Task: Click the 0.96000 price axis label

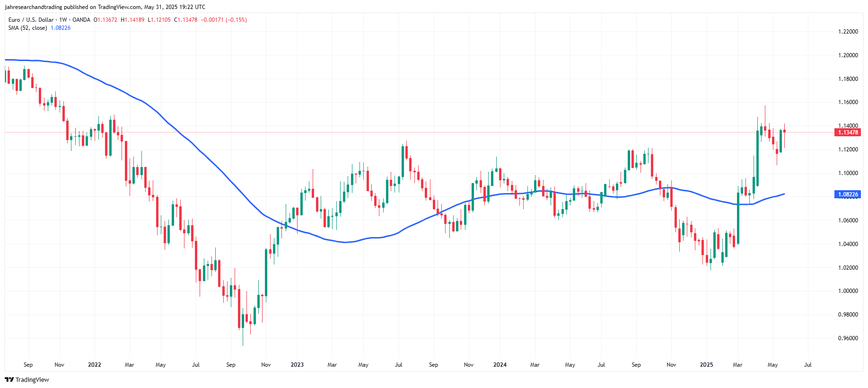Action: [x=848, y=338]
